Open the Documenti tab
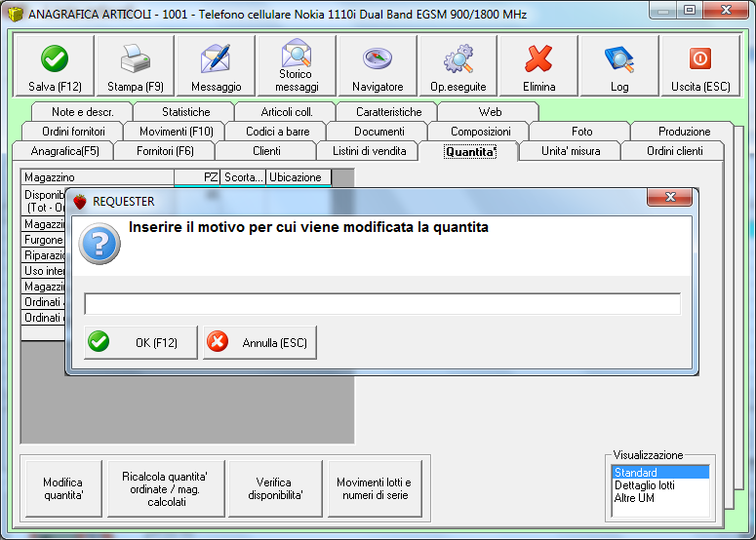The width and height of the screenshot is (756, 540). click(x=378, y=131)
